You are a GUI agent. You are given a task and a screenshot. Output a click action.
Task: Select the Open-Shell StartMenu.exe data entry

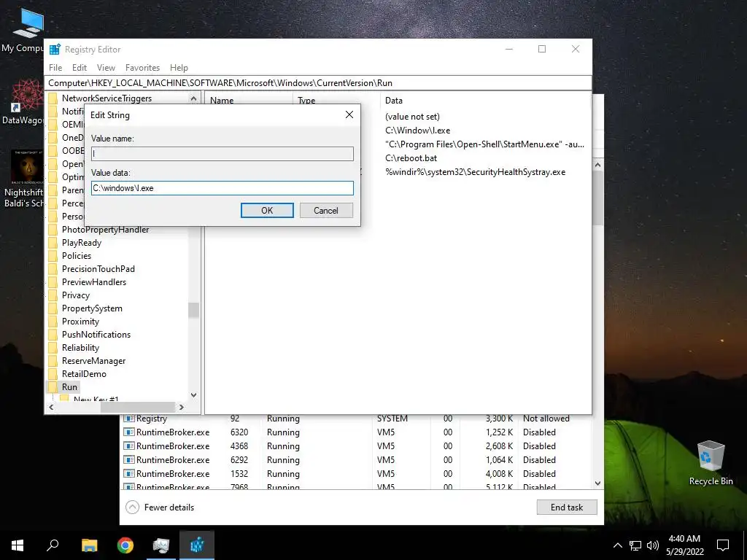point(484,144)
